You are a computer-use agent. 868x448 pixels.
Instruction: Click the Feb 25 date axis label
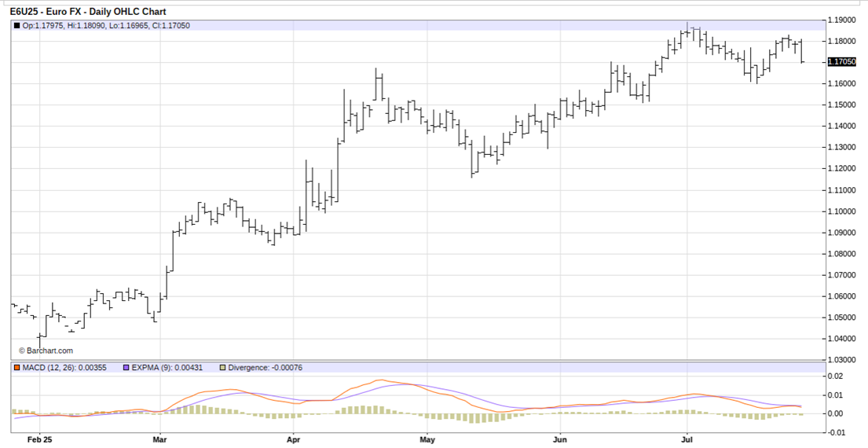click(39, 441)
